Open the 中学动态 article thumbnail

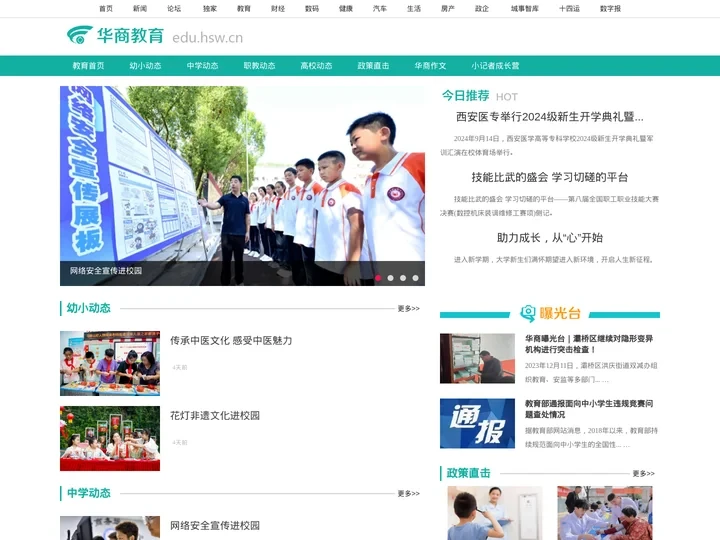pyautogui.click(x=110, y=528)
